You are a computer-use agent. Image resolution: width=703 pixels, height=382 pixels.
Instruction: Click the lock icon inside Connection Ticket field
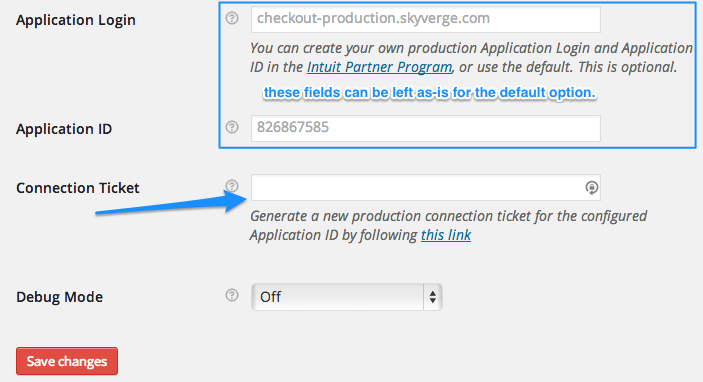(x=591, y=187)
